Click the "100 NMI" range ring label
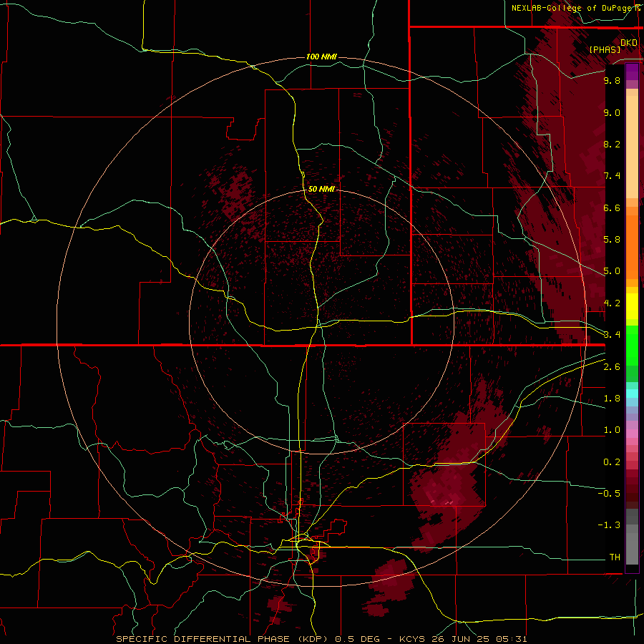Screen dimensions: 644x644 (x=321, y=57)
